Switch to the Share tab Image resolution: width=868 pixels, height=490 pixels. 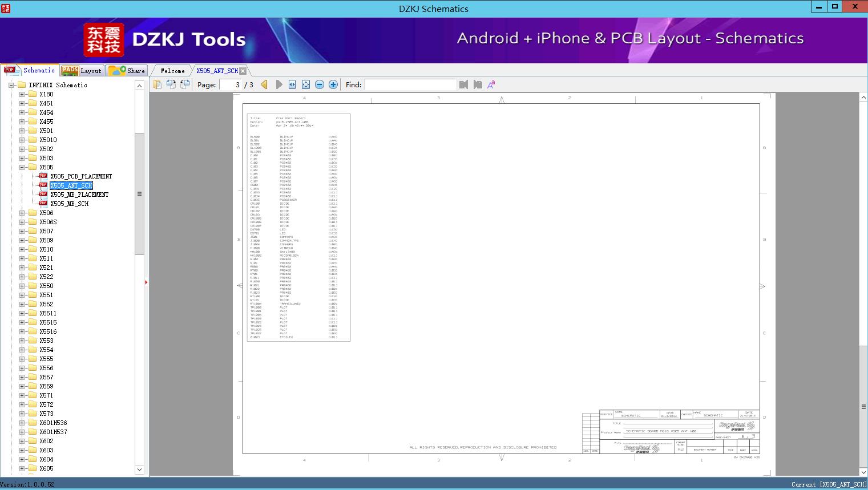click(x=127, y=70)
